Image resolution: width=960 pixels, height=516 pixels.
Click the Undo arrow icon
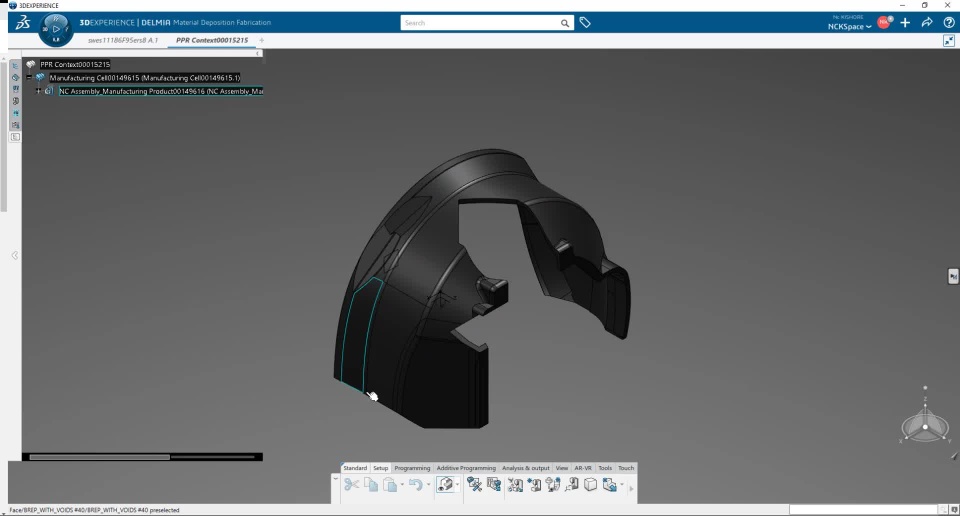416,485
